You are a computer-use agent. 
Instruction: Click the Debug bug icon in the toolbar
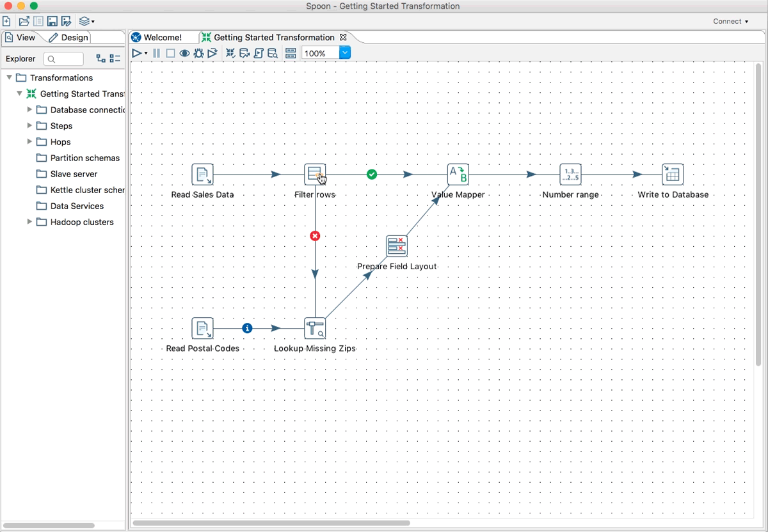(x=198, y=54)
